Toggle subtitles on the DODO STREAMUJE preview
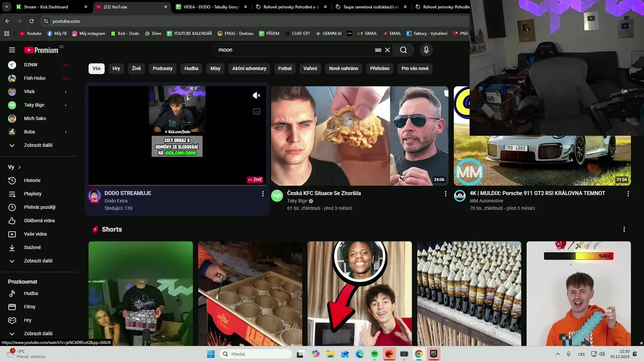Image resolution: width=644 pixels, height=362 pixels. click(x=257, y=112)
